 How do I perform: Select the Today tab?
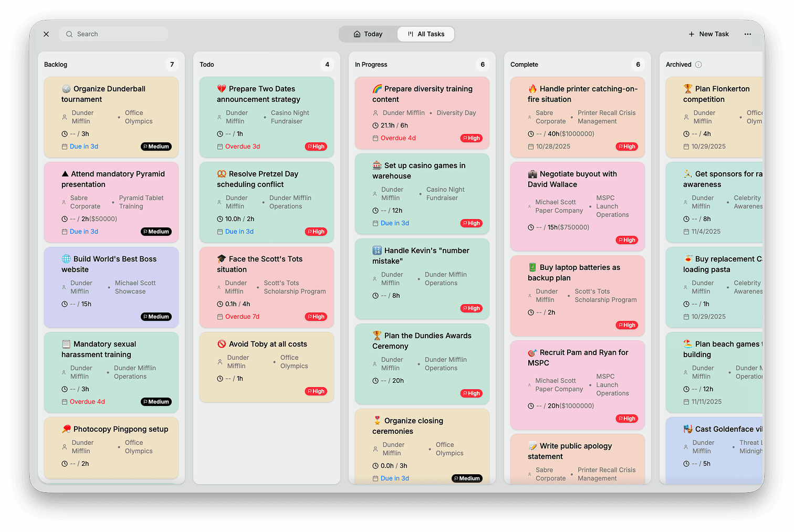[368, 34]
